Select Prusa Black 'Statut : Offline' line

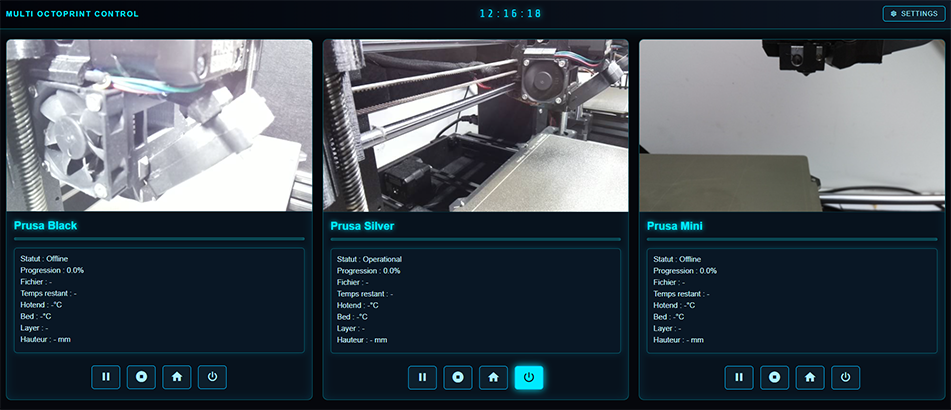44,258
